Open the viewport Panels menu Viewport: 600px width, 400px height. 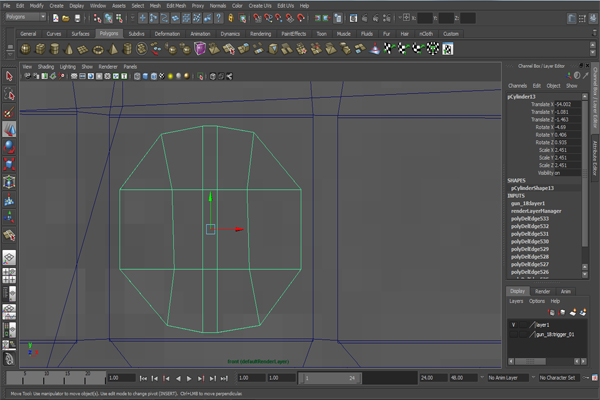click(x=130, y=67)
